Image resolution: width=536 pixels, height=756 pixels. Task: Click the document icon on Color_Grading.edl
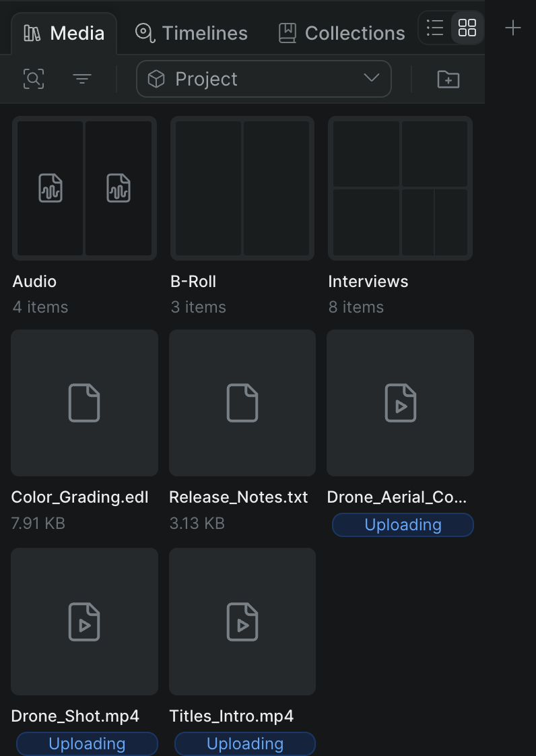(x=84, y=403)
